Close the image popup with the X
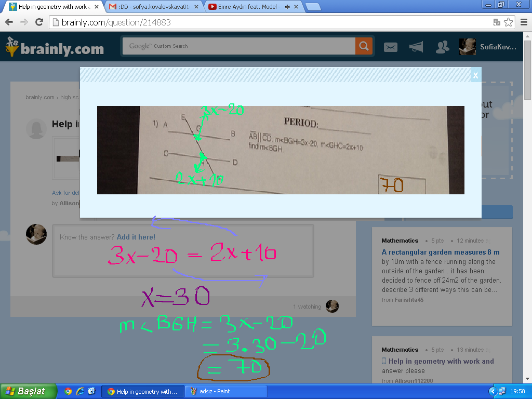Viewport: 532px width, 399px height. pos(476,75)
